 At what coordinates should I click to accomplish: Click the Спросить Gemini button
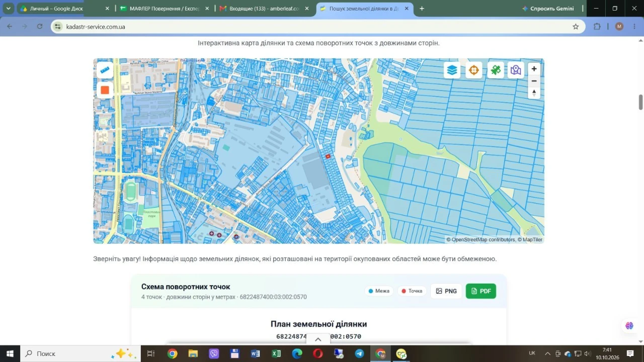tap(548, 9)
